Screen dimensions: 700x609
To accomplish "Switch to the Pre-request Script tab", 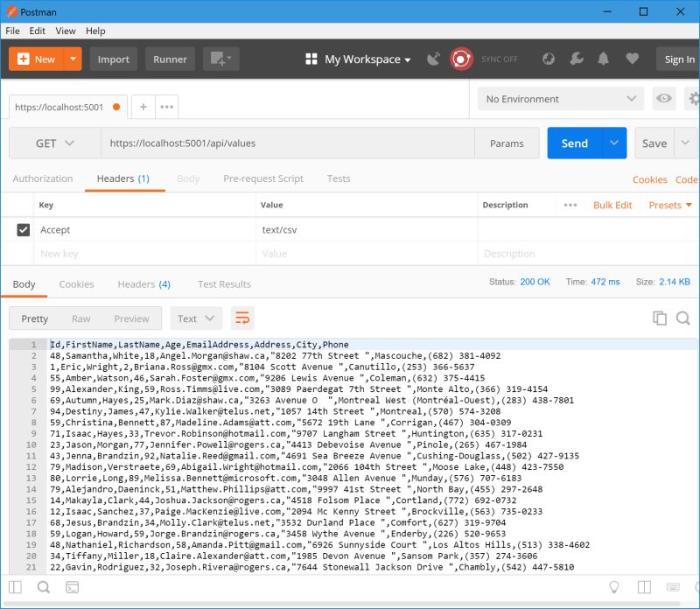I will click(x=262, y=178).
